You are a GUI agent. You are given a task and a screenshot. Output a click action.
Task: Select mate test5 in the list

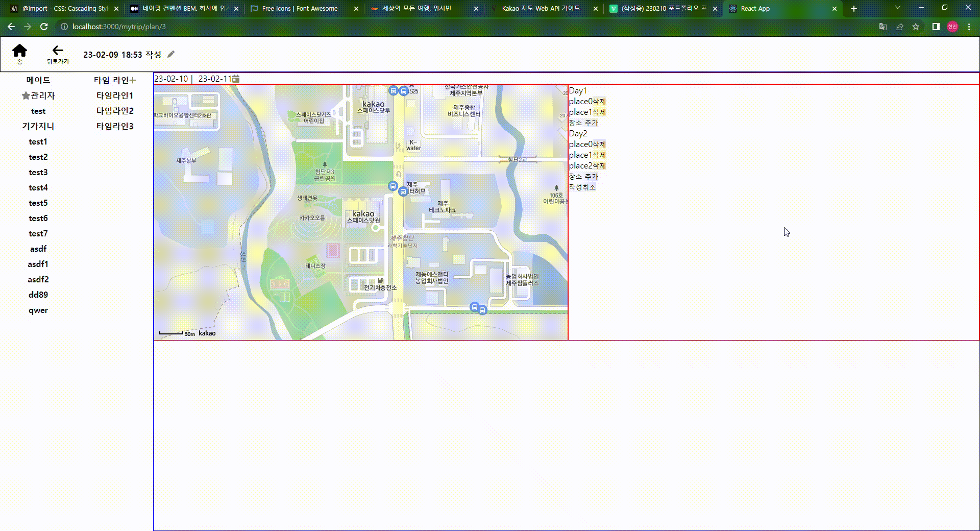38,203
